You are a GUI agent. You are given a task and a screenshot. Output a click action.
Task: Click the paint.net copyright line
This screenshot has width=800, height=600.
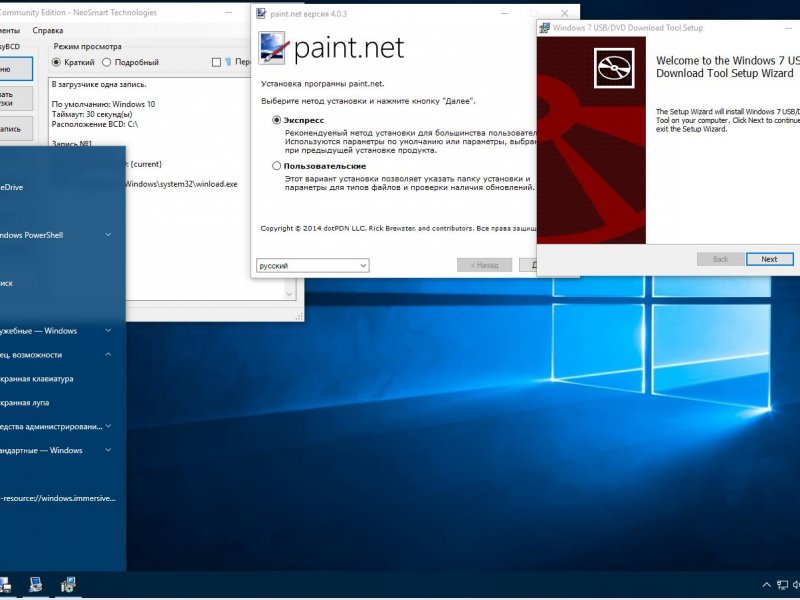coord(398,229)
